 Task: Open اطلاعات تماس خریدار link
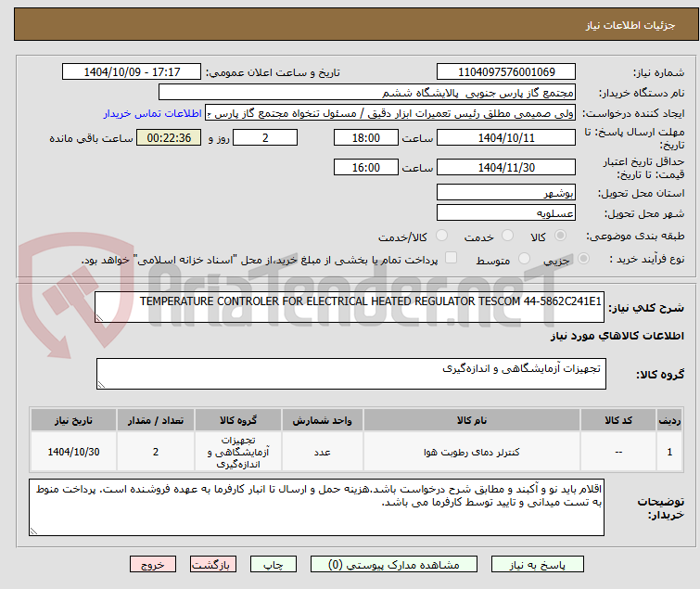click(153, 113)
